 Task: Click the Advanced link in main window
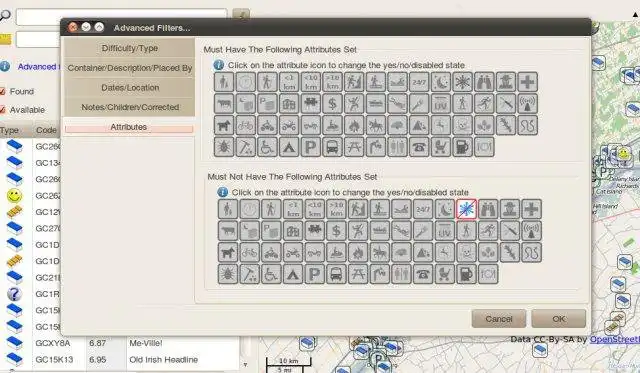(37, 67)
